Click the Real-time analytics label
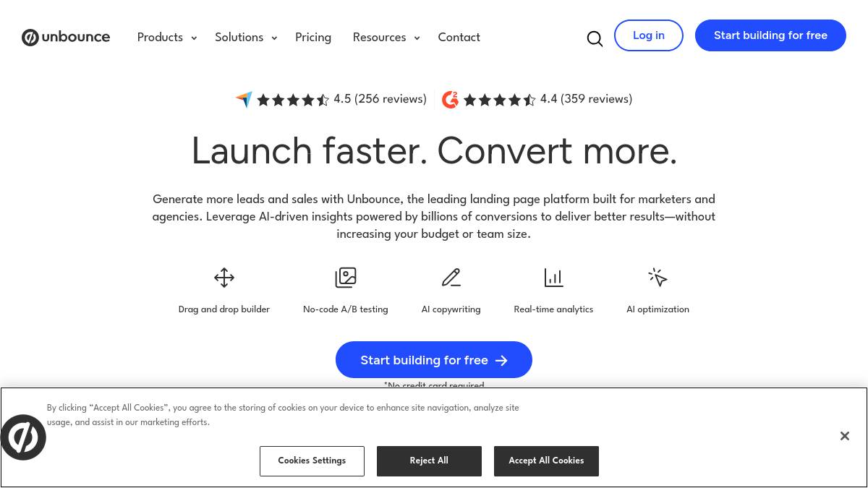The image size is (868, 488). point(553,309)
